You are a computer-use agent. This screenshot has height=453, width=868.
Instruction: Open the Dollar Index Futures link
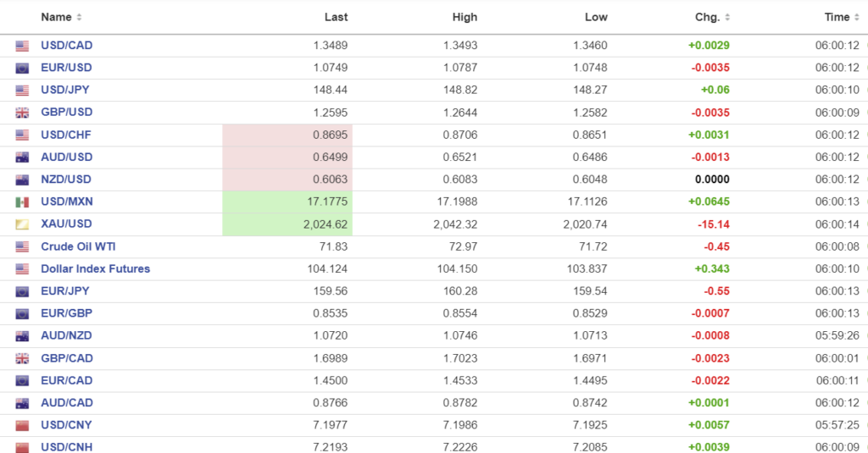coord(95,268)
